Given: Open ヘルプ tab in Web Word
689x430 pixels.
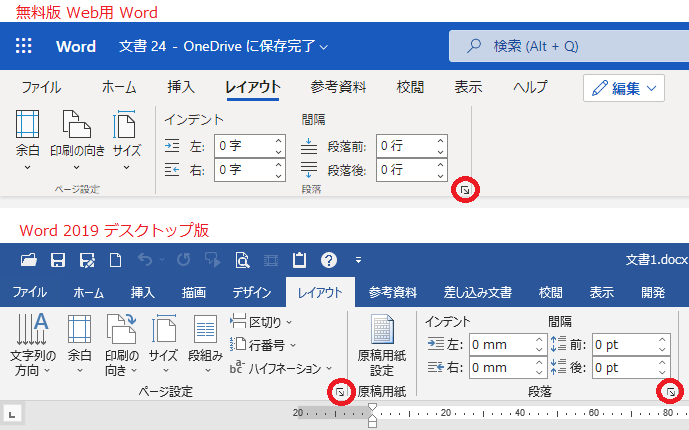Looking at the screenshot, I should (x=530, y=87).
